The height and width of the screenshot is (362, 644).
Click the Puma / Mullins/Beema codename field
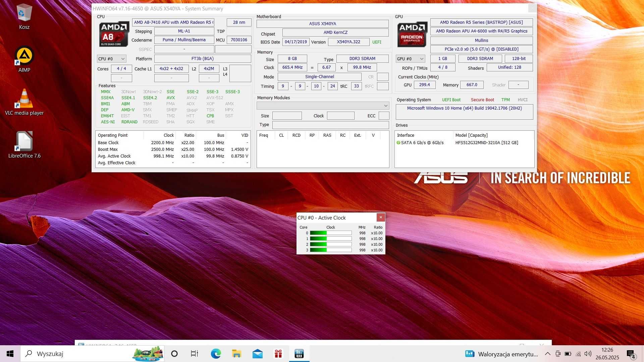tap(184, 40)
